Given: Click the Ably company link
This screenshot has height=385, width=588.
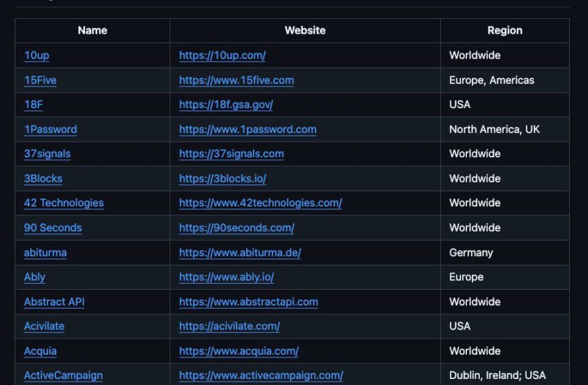Looking at the screenshot, I should 34,277.
